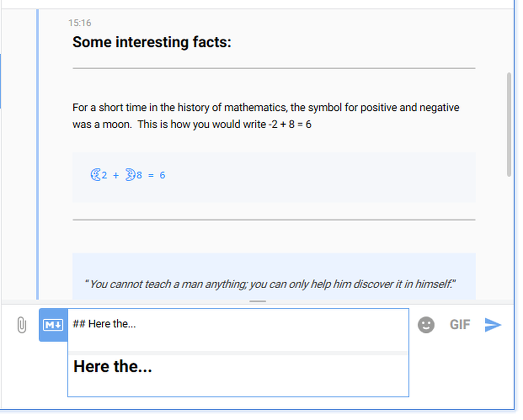Click the plus sign in the moon equation

click(x=116, y=175)
